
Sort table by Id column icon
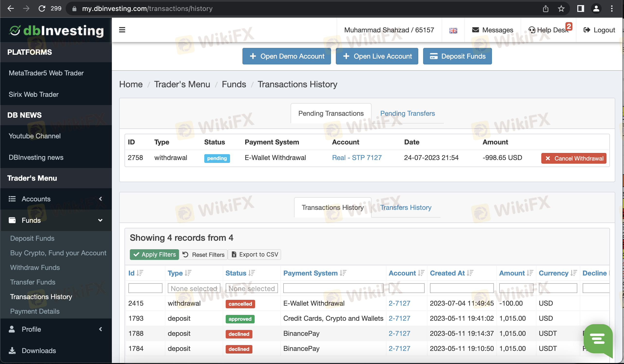click(x=140, y=273)
